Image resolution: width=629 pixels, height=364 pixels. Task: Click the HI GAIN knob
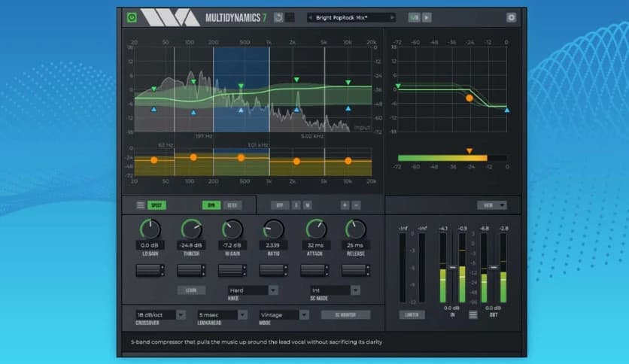coord(232,229)
